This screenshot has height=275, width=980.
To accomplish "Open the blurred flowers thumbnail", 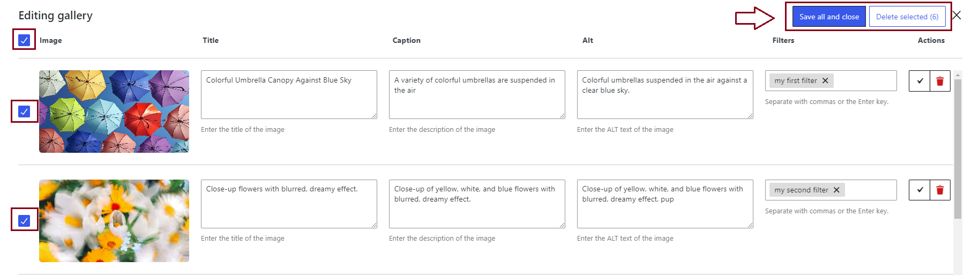I will [114, 221].
